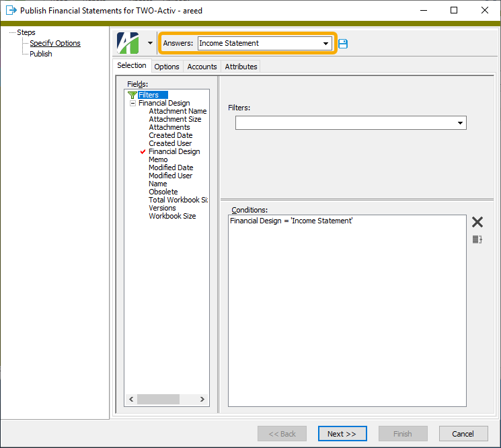Image resolution: width=501 pixels, height=448 pixels.
Task: Select the Income Statement condition line
Action: (x=291, y=221)
